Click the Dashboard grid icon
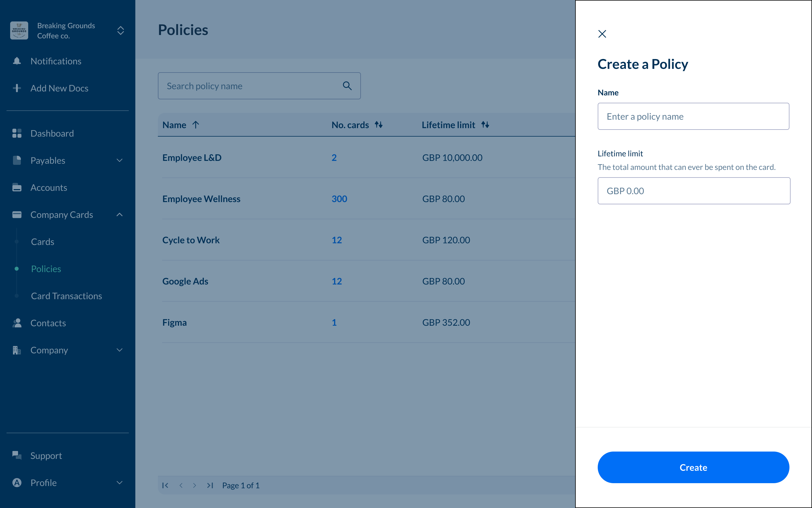This screenshot has height=508, width=812. 17,133
